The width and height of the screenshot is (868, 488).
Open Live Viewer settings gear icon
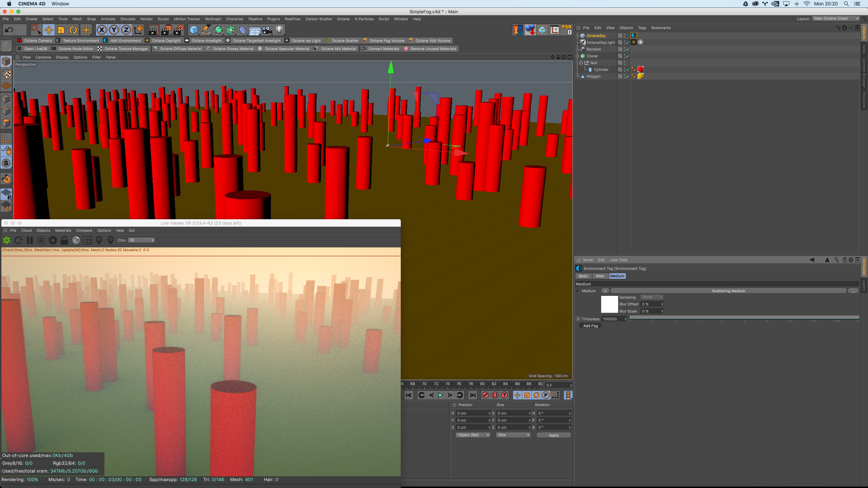(x=53, y=240)
